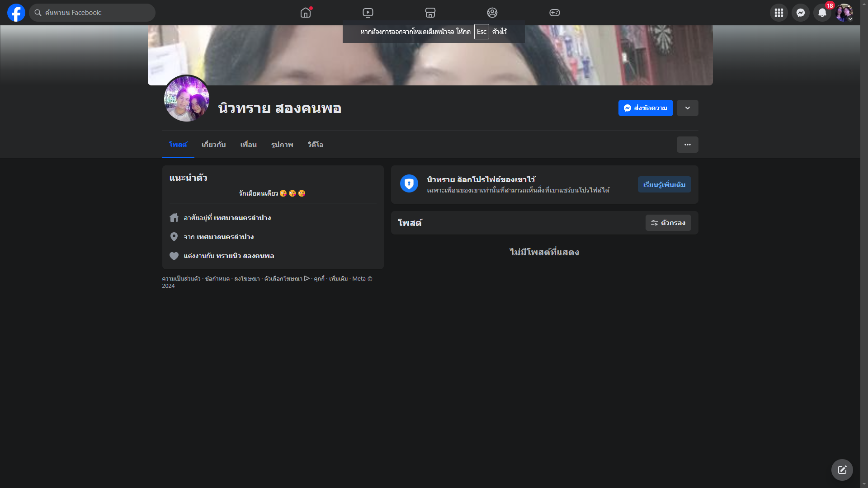Start a new message with pencil icon
Screen dimensions: 868x488
pos(842,470)
